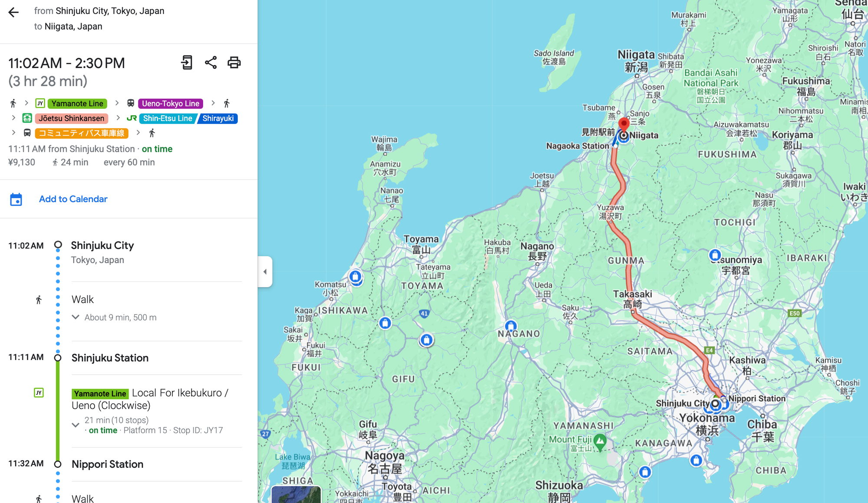
Task: Click the back arrow to return
Action: 13,12
